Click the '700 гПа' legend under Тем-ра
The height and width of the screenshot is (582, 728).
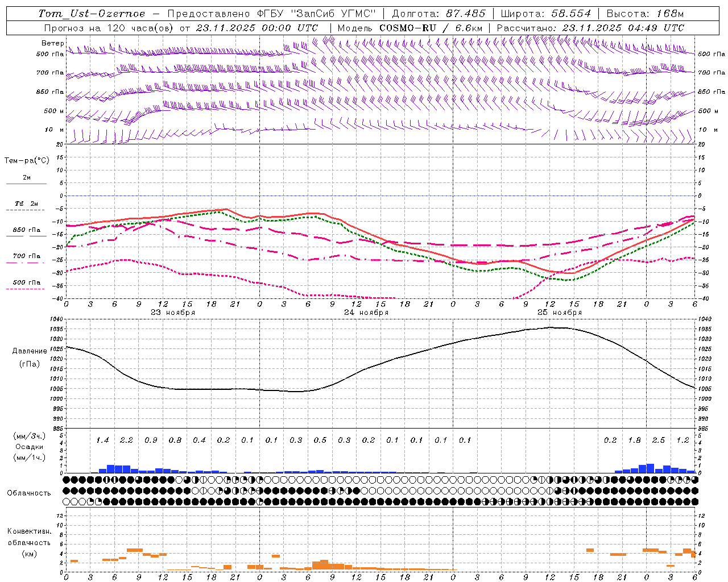27,256
